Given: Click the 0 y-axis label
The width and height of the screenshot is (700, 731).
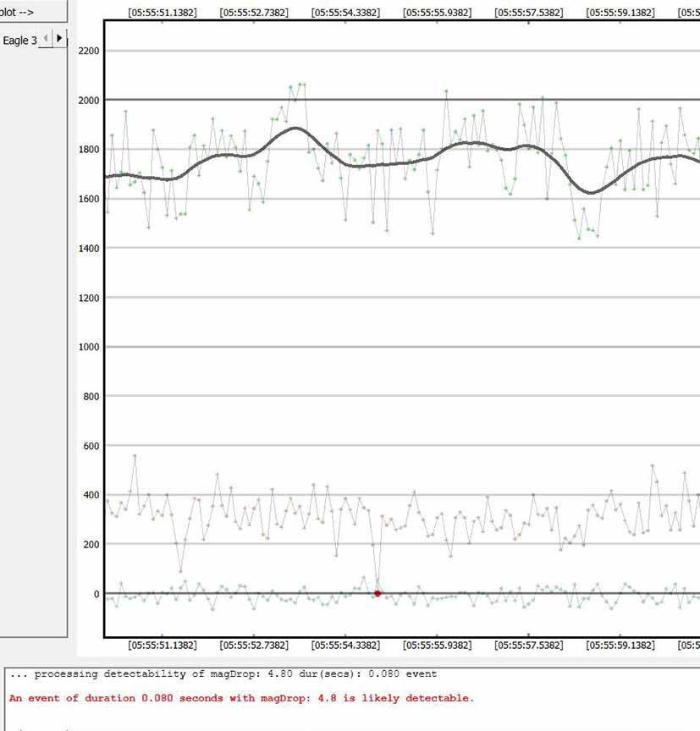Looking at the screenshot, I should pyautogui.click(x=96, y=594).
